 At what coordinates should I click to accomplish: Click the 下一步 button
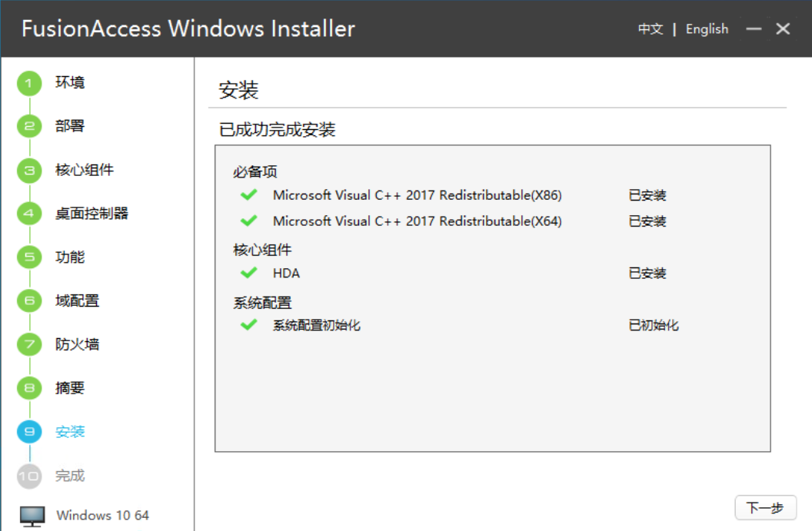(765, 508)
